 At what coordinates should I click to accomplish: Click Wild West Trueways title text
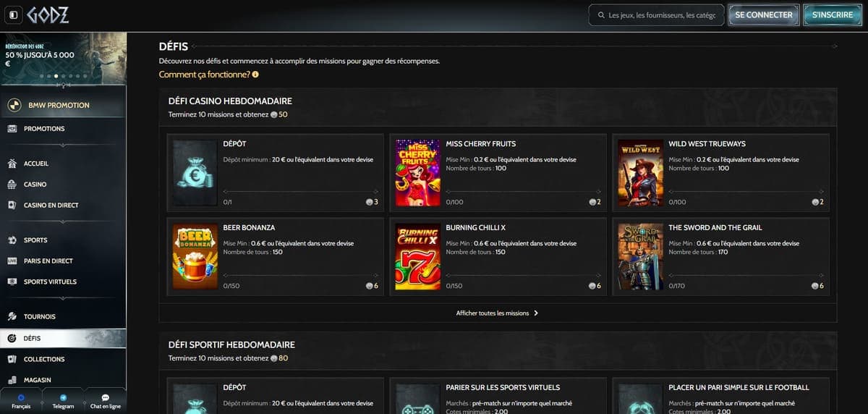coord(707,144)
